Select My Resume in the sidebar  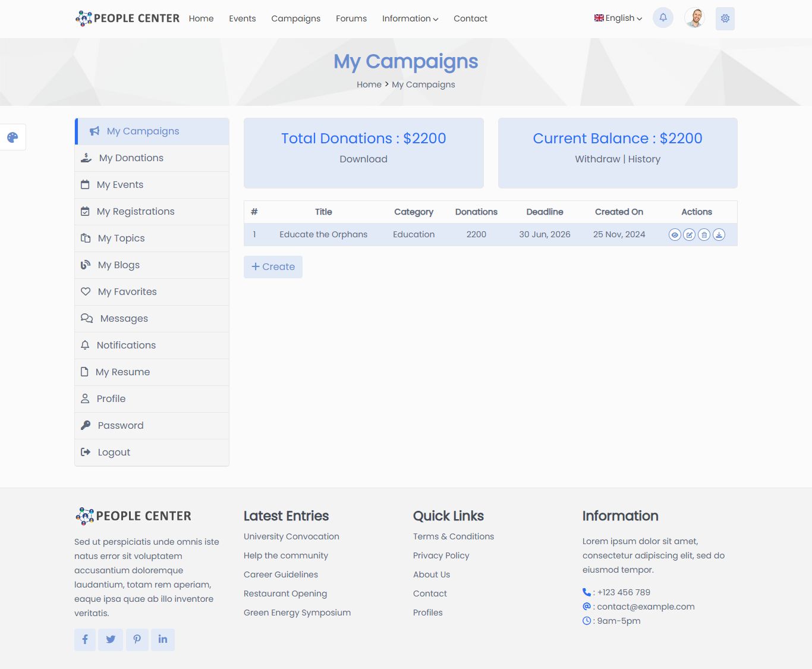[152, 372]
